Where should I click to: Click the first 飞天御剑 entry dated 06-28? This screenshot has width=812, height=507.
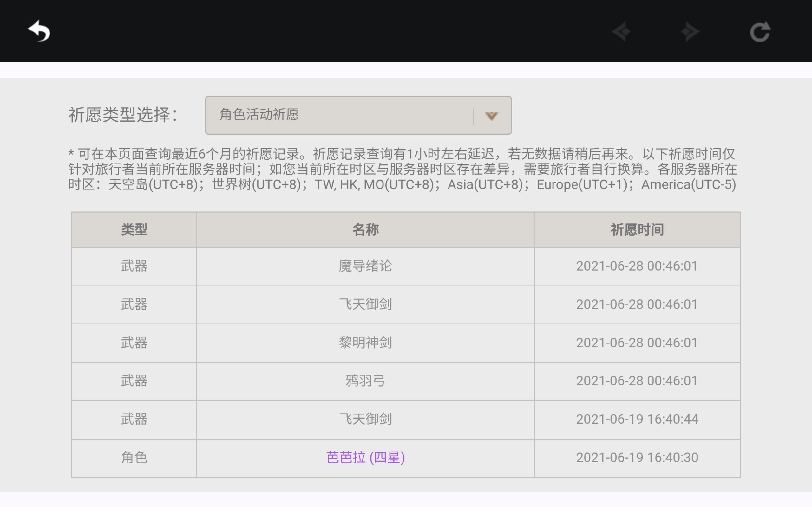click(x=365, y=304)
